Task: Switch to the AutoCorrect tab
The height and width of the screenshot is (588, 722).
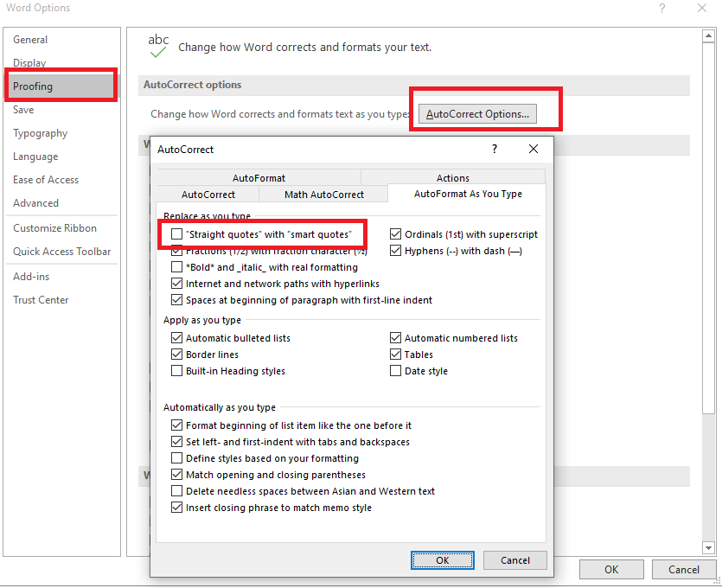Action: pos(208,195)
